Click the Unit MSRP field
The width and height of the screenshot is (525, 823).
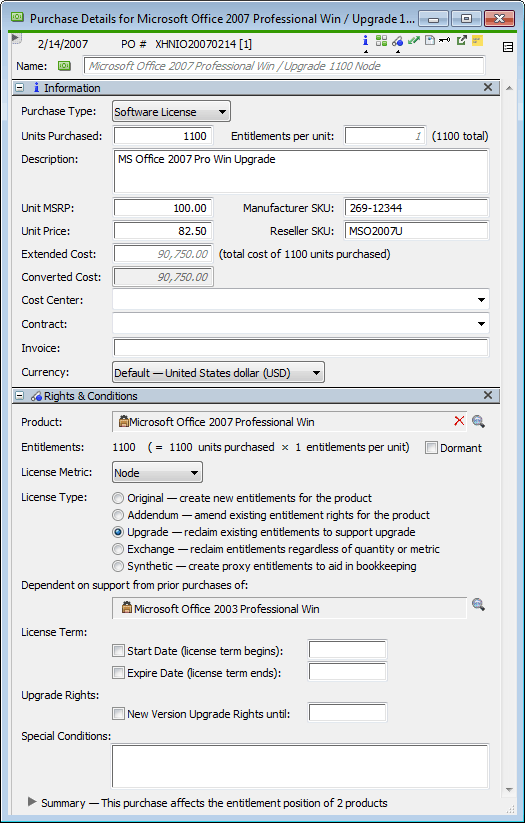(163, 208)
